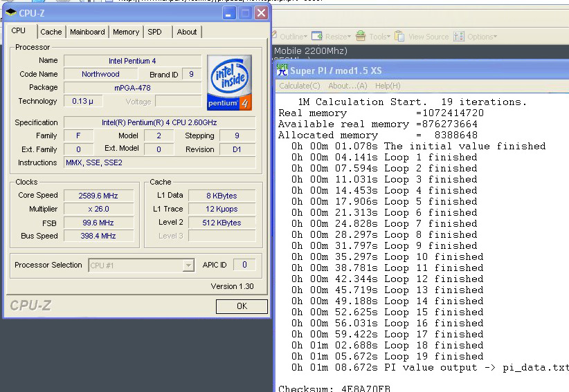Open the Options dropdown in the toolbar
The width and height of the screenshot is (569, 392).
[x=482, y=37]
